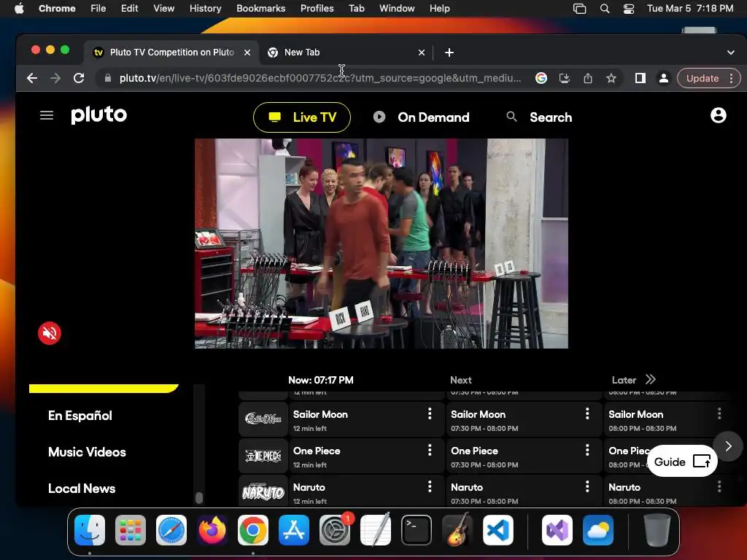
Task: Go forward in Chrome
Action: (x=55, y=78)
